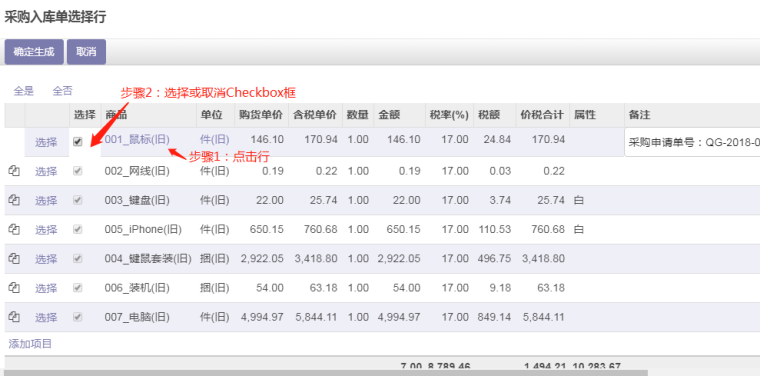
Task: Click the 2,922.05 purchase price cell
Action: (262, 259)
